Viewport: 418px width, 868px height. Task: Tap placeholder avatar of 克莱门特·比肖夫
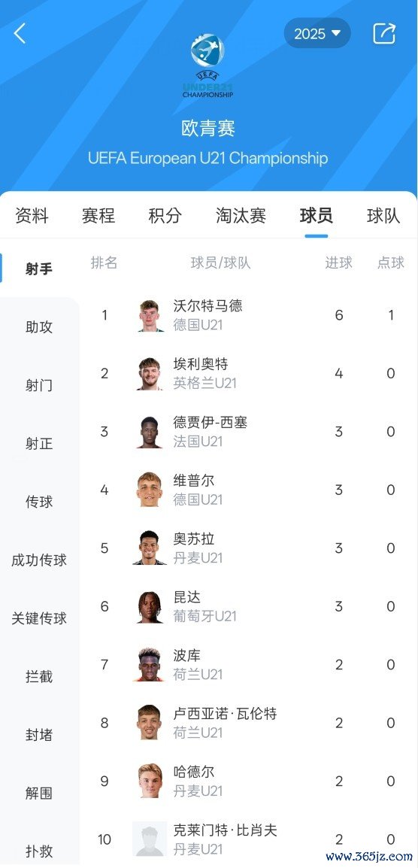(150, 839)
